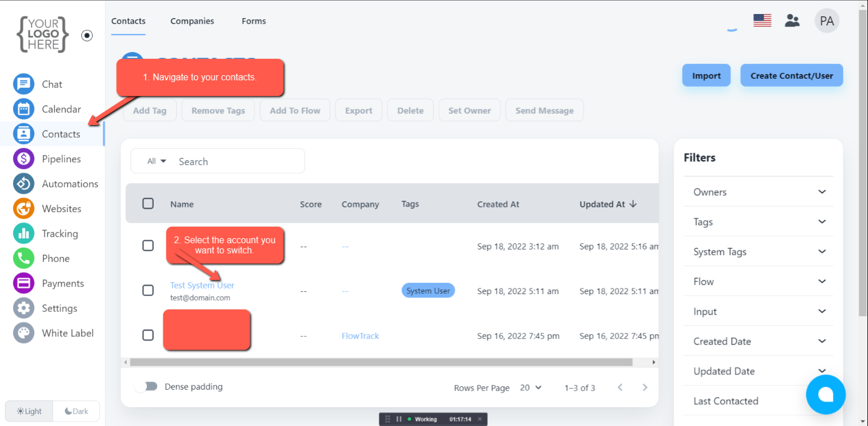Open the Calendar sidebar icon
The width and height of the screenshot is (868, 426).
(23, 109)
